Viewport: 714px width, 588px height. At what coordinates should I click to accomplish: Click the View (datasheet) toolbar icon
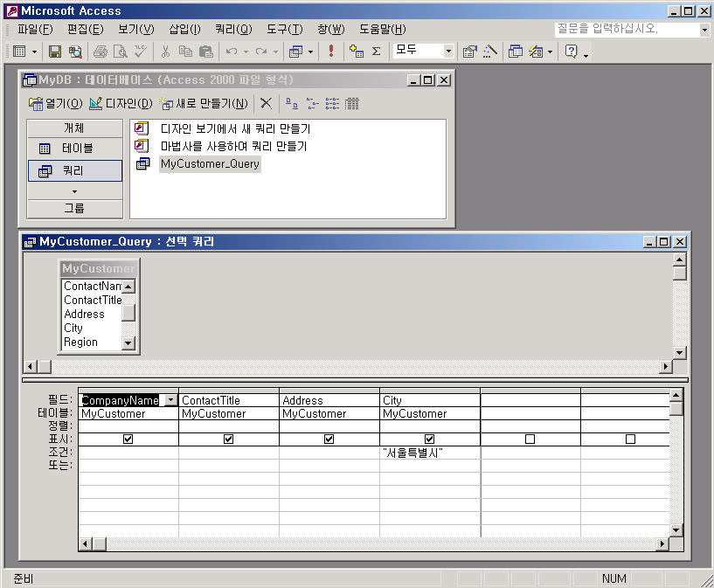tap(19, 52)
